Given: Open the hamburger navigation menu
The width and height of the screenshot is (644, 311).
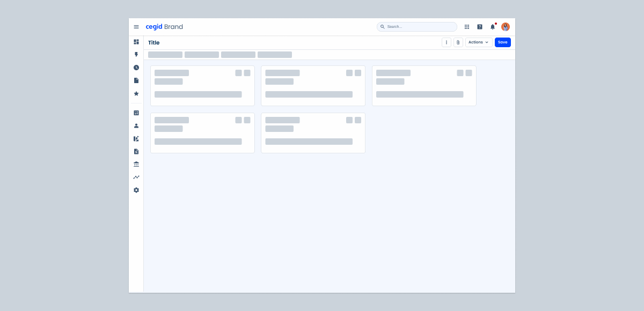Looking at the screenshot, I should pos(136,27).
